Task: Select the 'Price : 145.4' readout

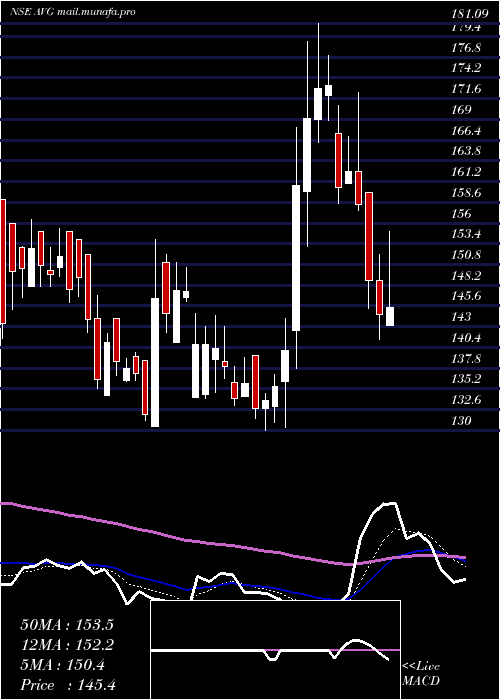Action: pos(68,685)
